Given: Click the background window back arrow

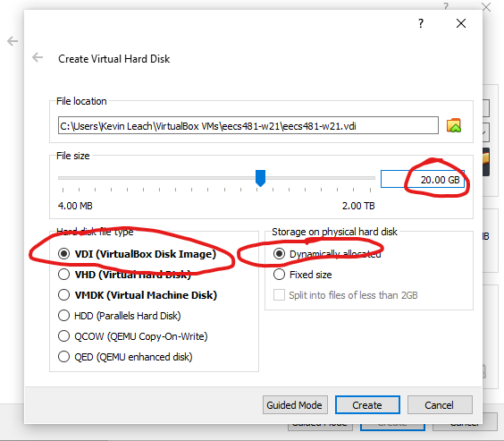Looking at the screenshot, I should [x=13, y=41].
